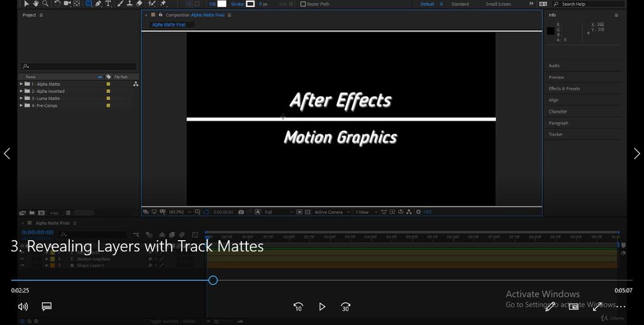644x325 pixels.
Task: Open the viewer magnification 63.3% dropdown
Action: pyautogui.click(x=180, y=212)
